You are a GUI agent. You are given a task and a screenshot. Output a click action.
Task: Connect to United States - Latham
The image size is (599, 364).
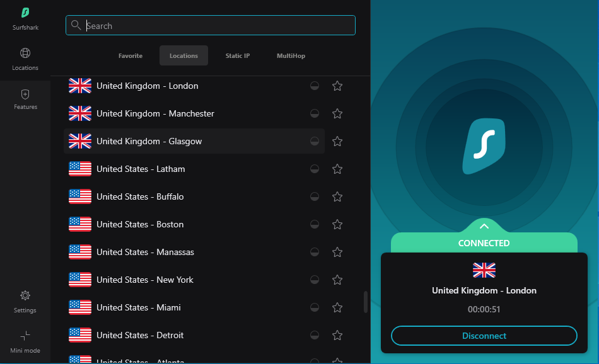click(194, 169)
